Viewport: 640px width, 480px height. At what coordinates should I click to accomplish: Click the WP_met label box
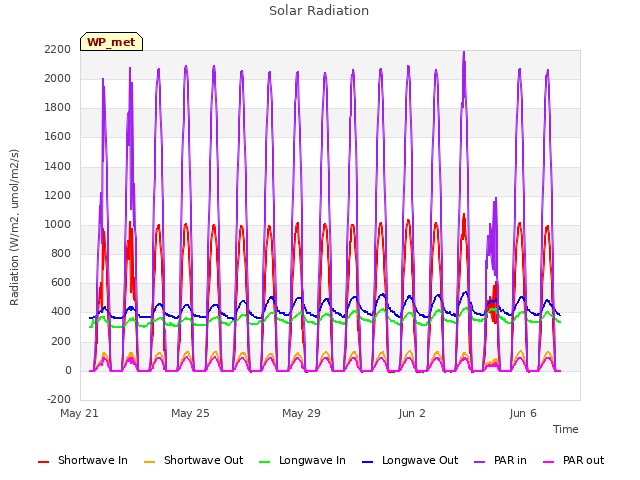pyautogui.click(x=111, y=42)
